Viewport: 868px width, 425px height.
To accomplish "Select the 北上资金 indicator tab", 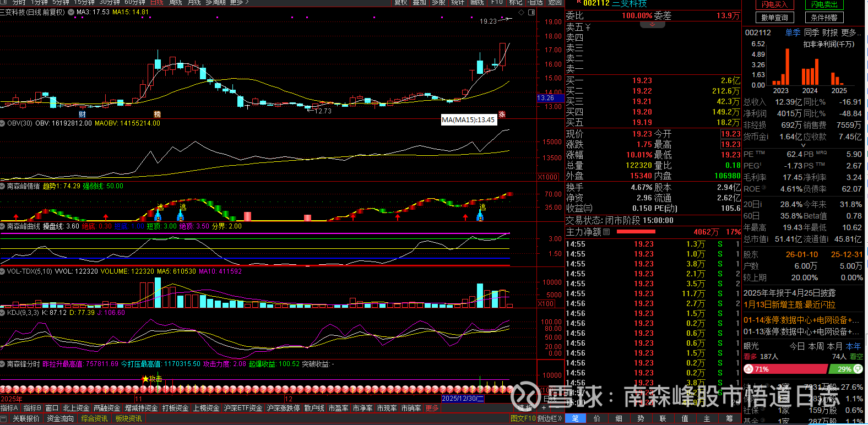I will point(76,408).
